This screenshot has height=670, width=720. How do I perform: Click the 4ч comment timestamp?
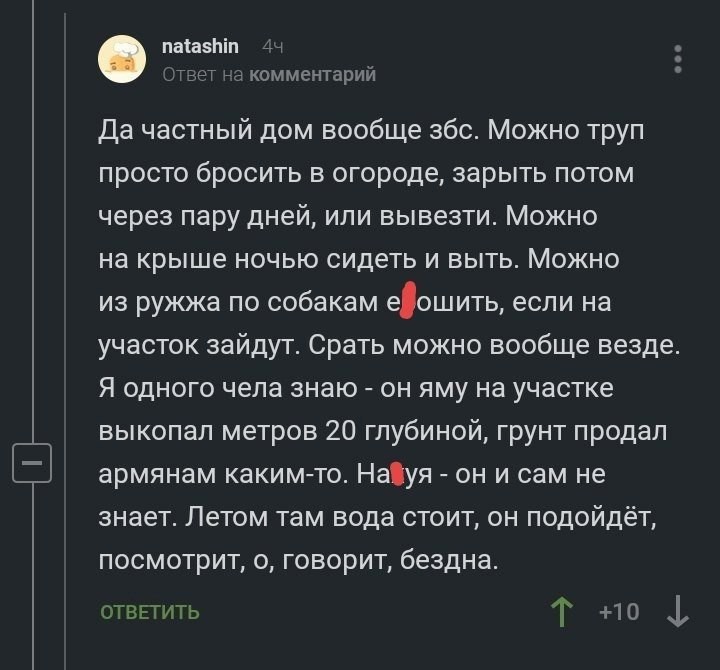tap(272, 46)
